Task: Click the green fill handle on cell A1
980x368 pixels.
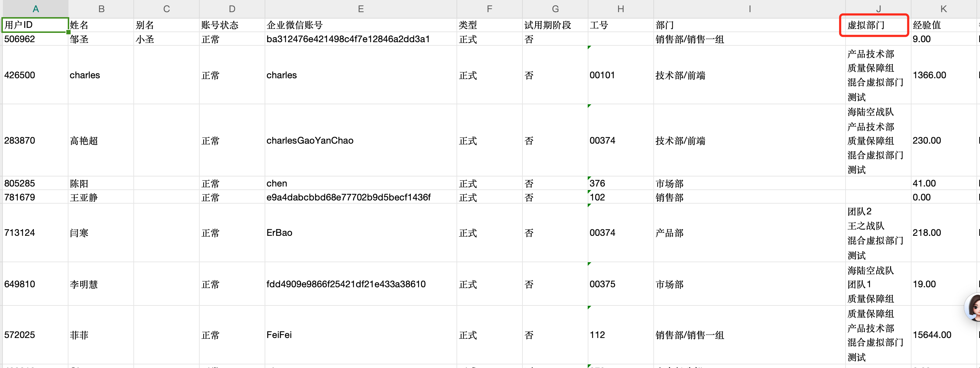Action: [x=68, y=33]
